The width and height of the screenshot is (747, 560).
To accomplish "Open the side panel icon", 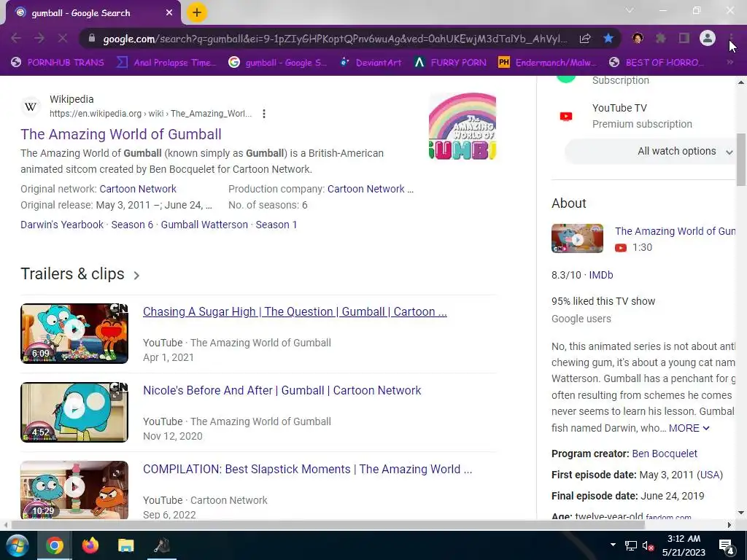I will click(x=684, y=38).
